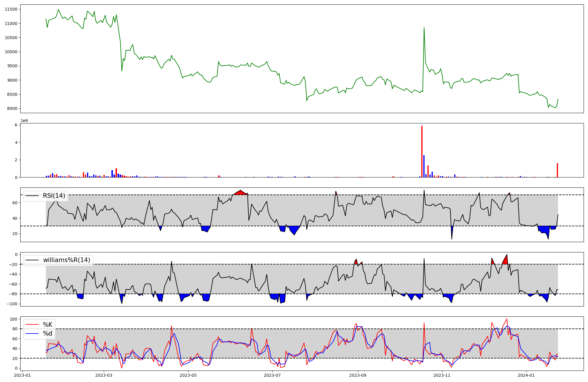Click the red overbought RSI area in June
This screenshot has height=382, width=588.
point(240,193)
